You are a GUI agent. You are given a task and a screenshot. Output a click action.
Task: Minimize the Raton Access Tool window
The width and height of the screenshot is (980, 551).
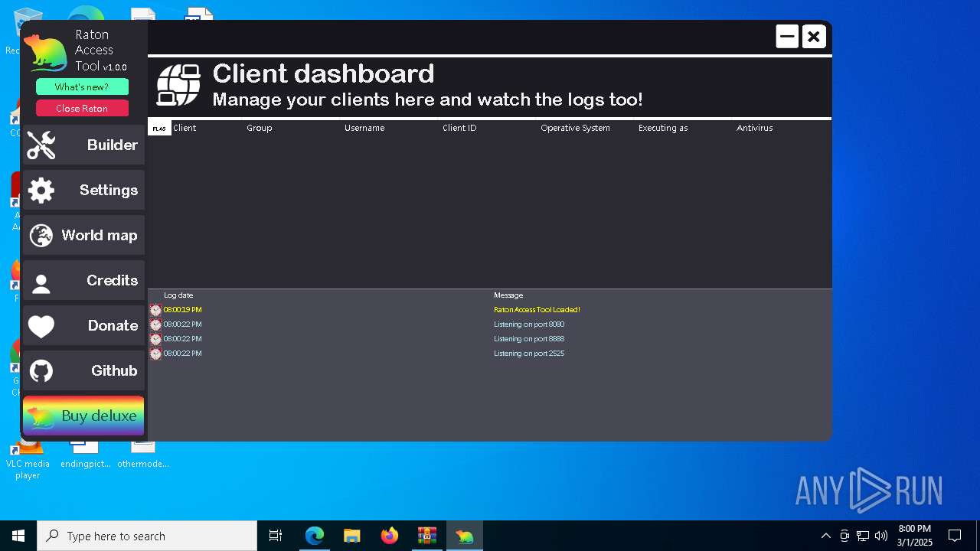pyautogui.click(x=787, y=36)
